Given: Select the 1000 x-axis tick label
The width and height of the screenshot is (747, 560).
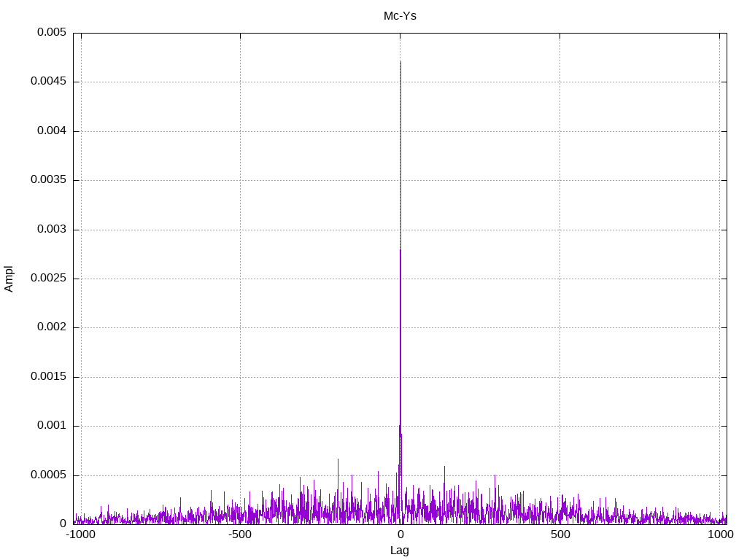Looking at the screenshot, I should (x=719, y=535).
